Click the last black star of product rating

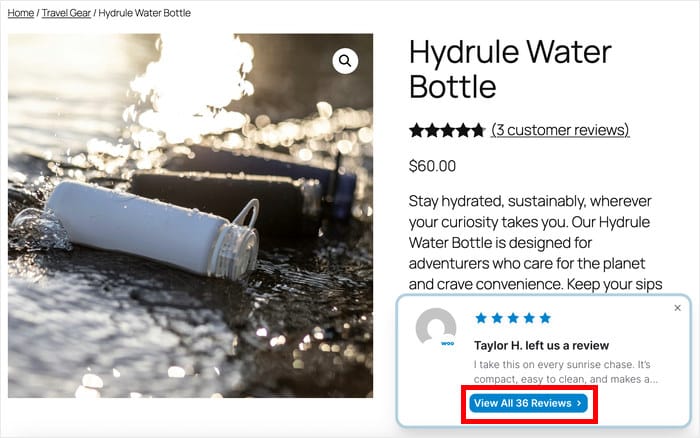pos(478,130)
